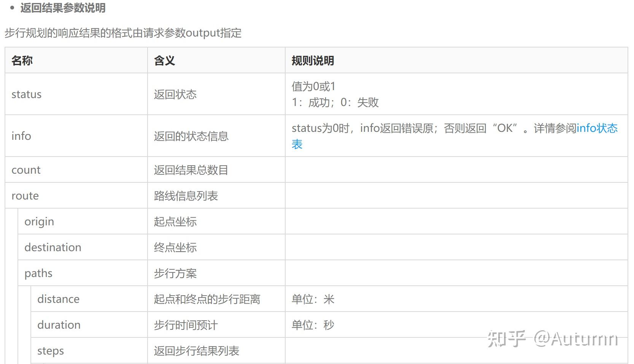Select the 名称 column header

coord(21,60)
